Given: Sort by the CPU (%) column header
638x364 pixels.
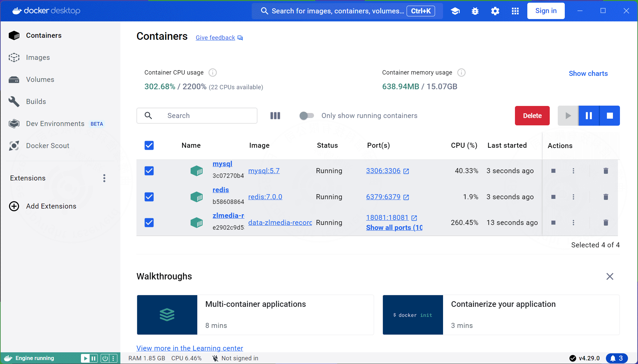Looking at the screenshot, I should tap(464, 145).
